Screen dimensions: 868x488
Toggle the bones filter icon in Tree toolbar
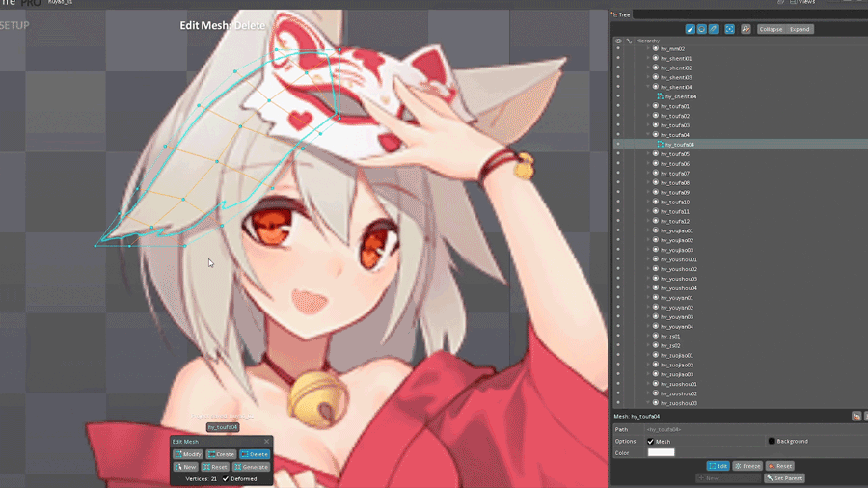point(690,29)
